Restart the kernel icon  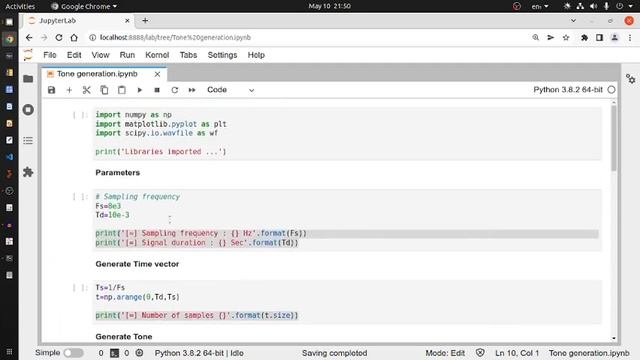click(175, 90)
